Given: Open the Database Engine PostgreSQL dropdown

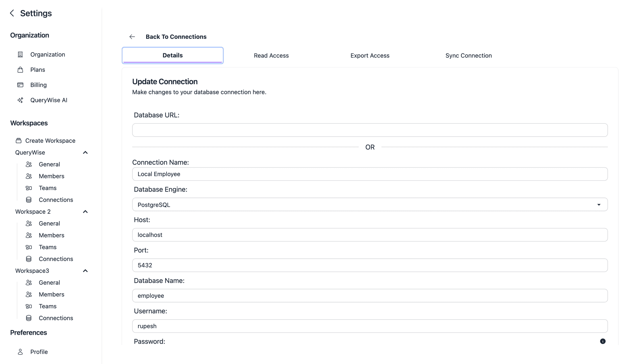Looking at the screenshot, I should coord(370,205).
